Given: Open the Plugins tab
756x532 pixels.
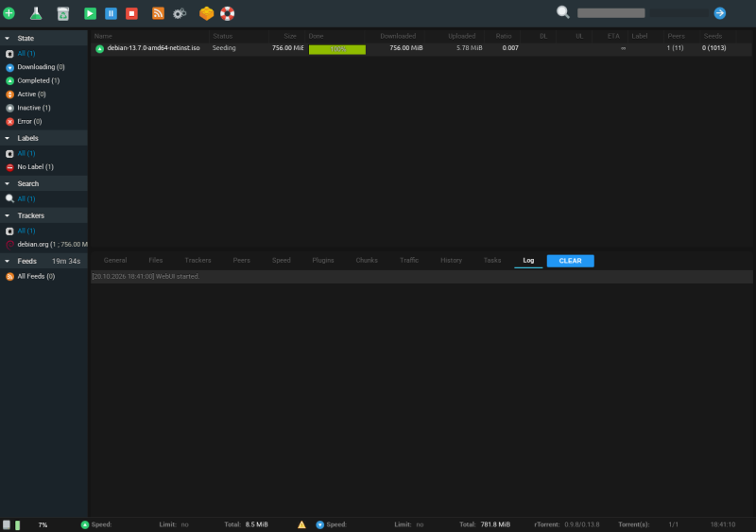Looking at the screenshot, I should click(323, 261).
